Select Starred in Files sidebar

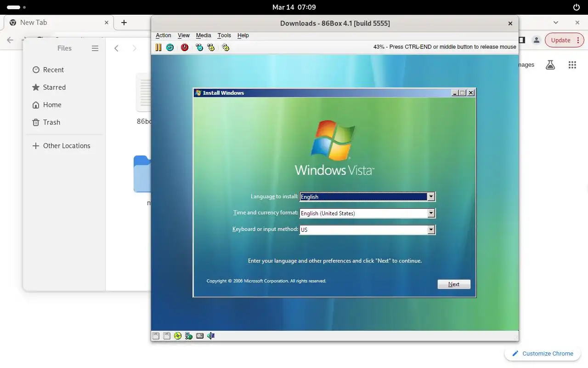(x=64, y=87)
